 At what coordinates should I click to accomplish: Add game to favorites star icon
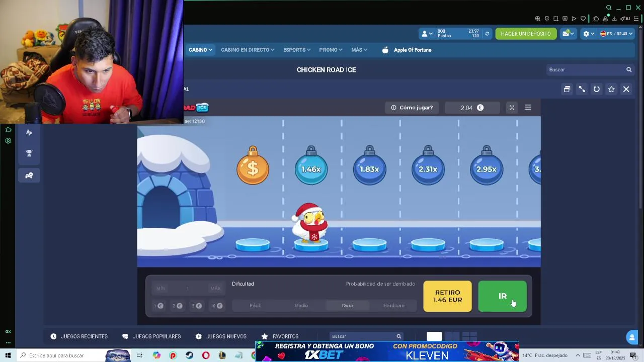611,89
